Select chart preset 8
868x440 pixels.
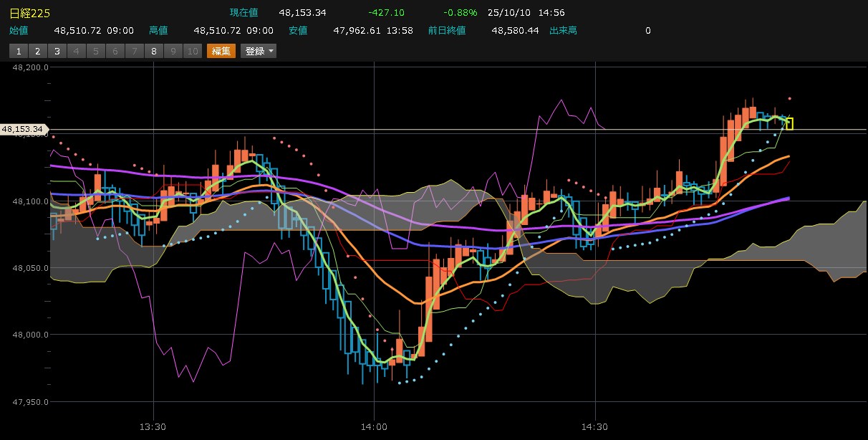(153, 51)
